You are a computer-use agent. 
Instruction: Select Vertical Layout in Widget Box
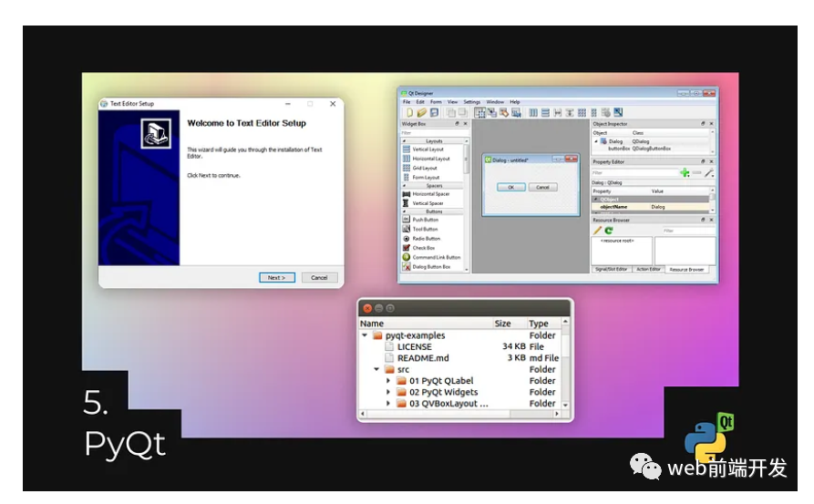(x=423, y=149)
